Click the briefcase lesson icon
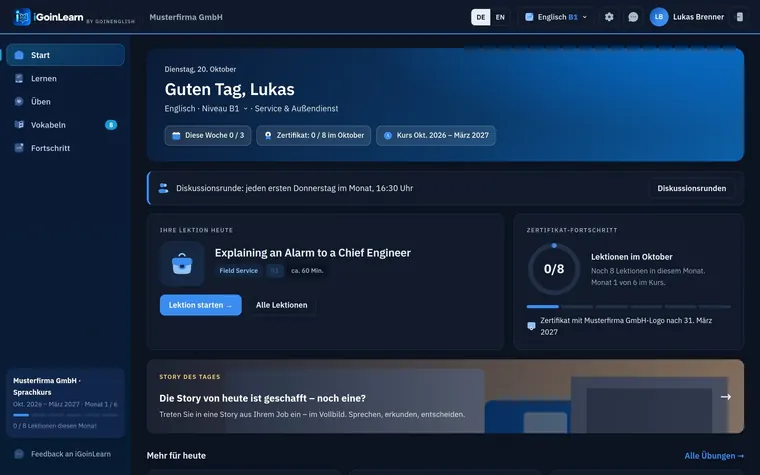Image resolution: width=760 pixels, height=475 pixels. pos(182,264)
